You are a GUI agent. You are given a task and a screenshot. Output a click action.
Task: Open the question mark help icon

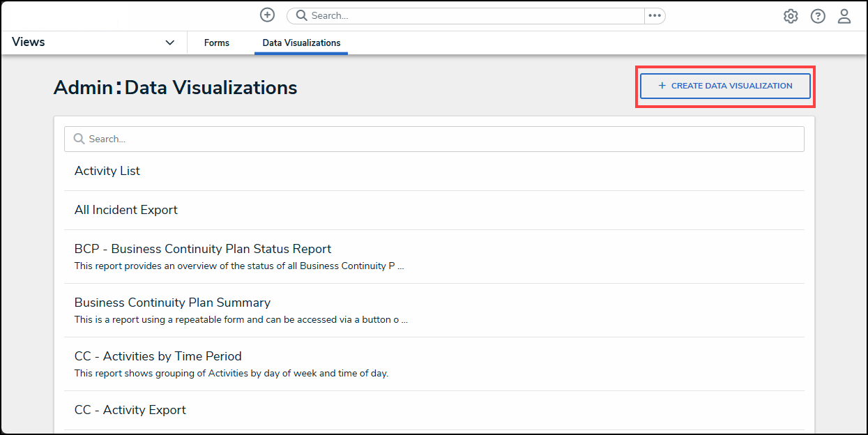click(818, 16)
